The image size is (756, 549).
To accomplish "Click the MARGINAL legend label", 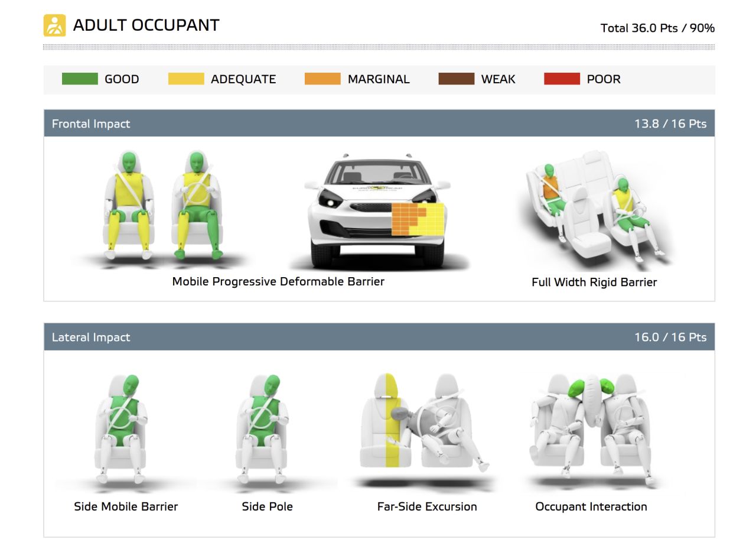I will coord(379,79).
